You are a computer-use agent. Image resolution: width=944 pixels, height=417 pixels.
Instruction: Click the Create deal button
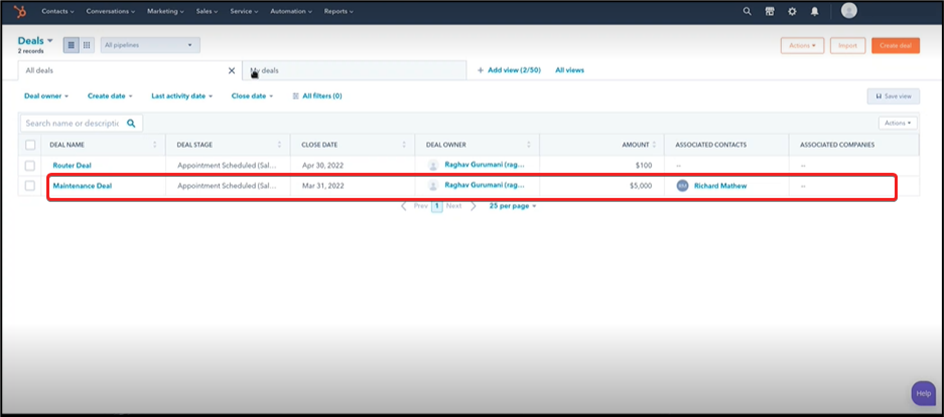(x=895, y=45)
